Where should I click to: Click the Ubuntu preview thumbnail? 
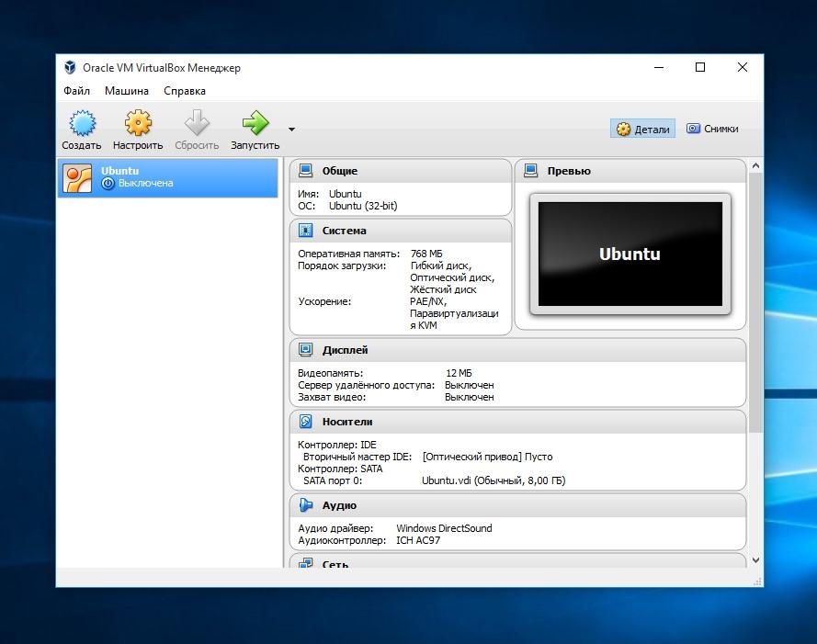coord(630,254)
